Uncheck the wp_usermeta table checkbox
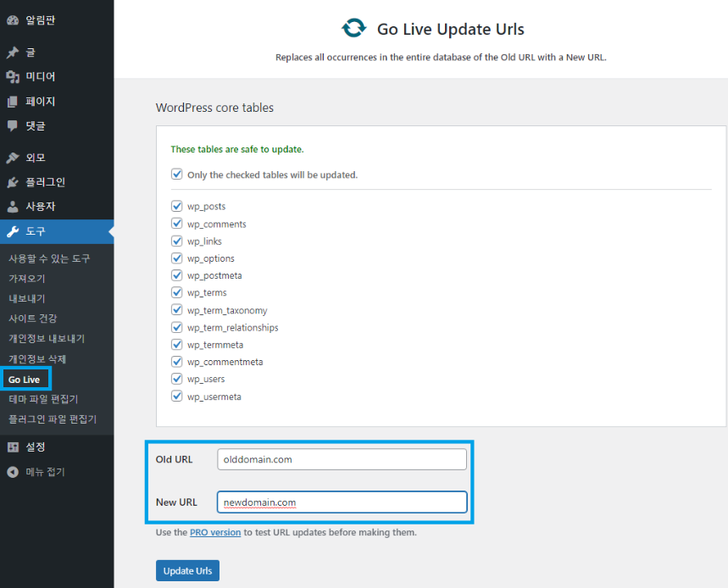Viewport: 728px width, 588px height. pos(177,397)
